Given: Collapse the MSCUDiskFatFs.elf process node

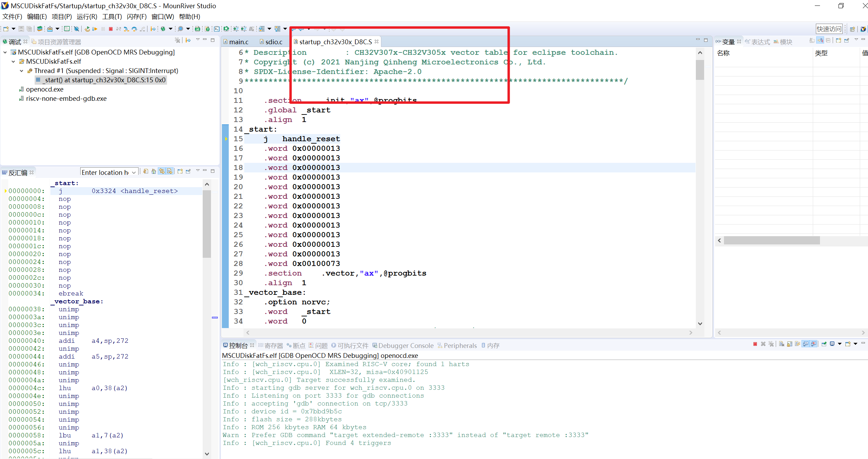Looking at the screenshot, I should [13, 62].
